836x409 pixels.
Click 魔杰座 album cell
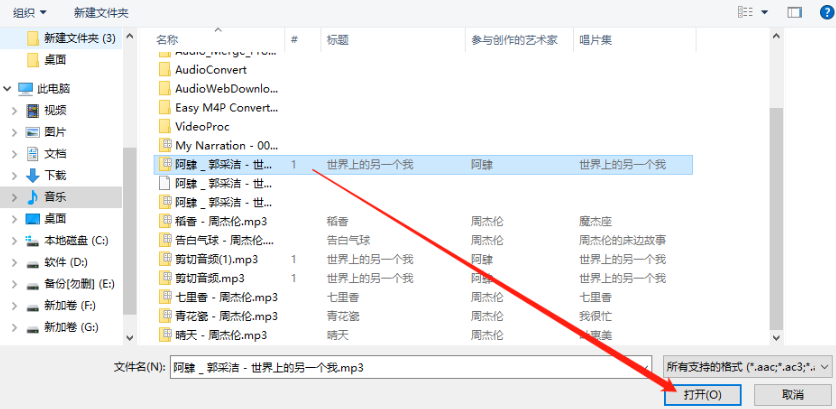(595, 221)
